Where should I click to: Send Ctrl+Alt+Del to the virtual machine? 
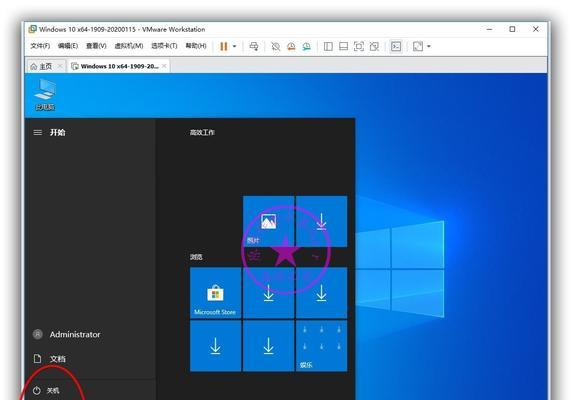pyautogui.click(x=254, y=46)
